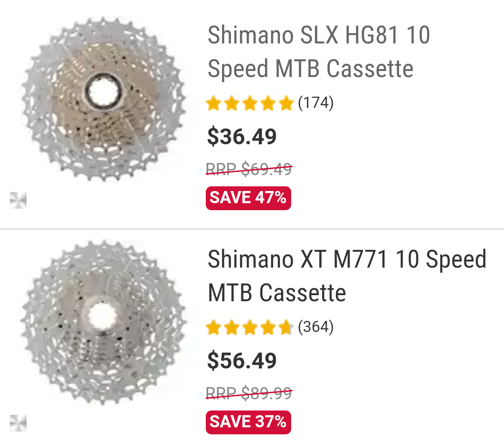Click the SLX HG81 star rating
The width and height of the screenshot is (504, 446).
tap(250, 103)
